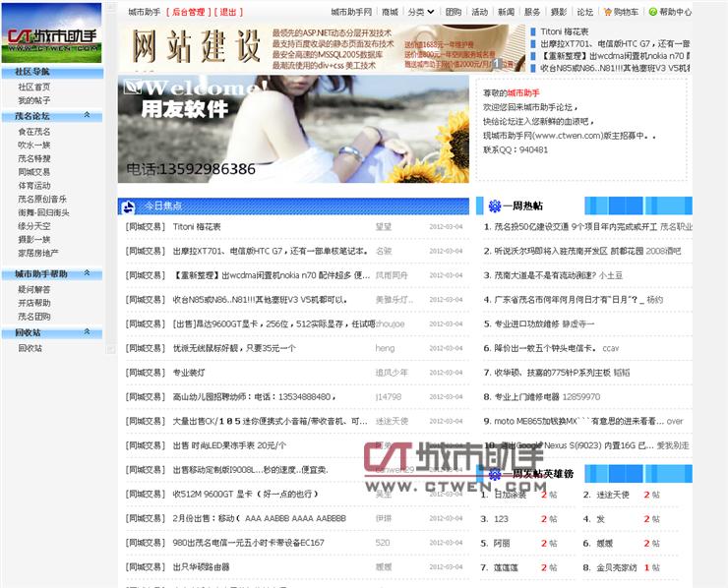This screenshot has height=588, width=728.
Task: Open 帮助中心 link
Action: click(675, 12)
